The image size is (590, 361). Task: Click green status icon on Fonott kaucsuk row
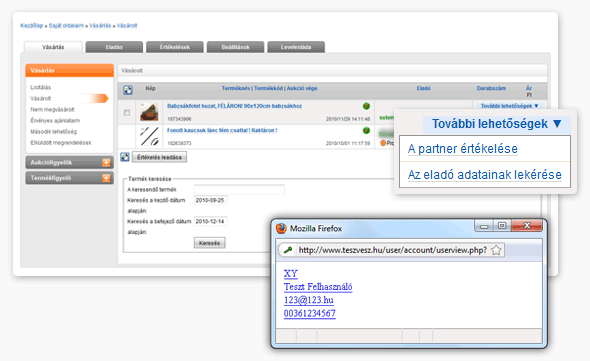(366, 131)
